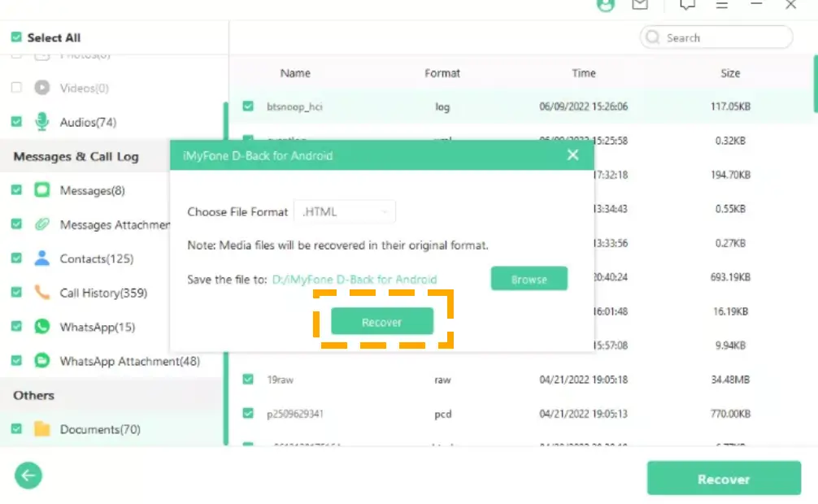Viewport: 818px width, 504px height.
Task: Uncheck the btsnoop_hci file checkbox
Action: click(248, 106)
